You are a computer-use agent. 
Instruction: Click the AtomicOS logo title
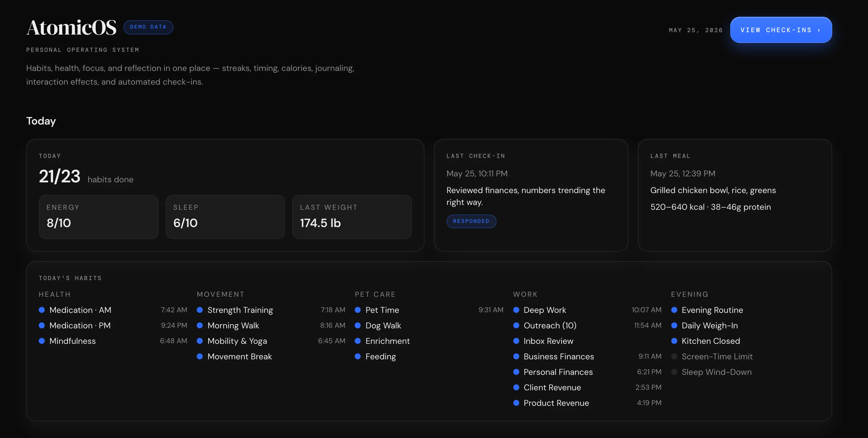pos(72,27)
